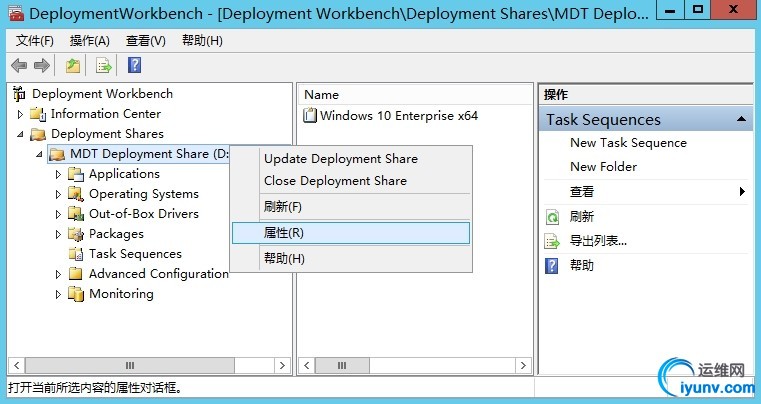Collapse the Deployment Shares node
This screenshot has height=404, width=761.
point(20,134)
